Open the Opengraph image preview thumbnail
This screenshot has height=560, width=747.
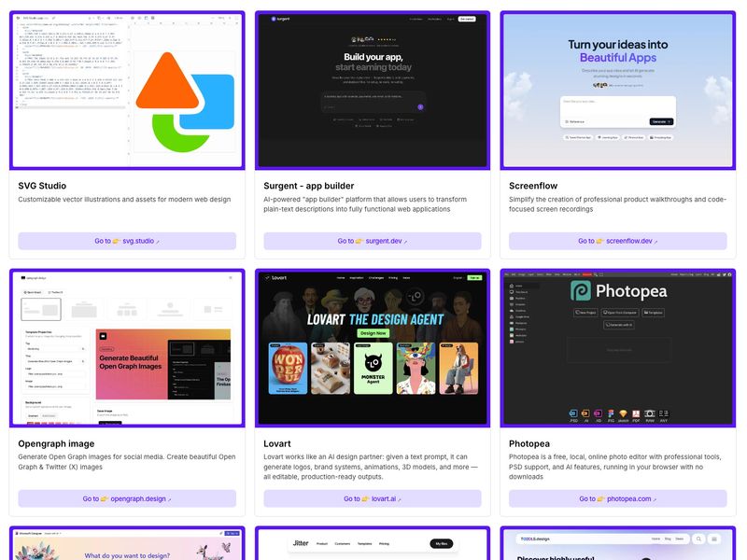127,348
